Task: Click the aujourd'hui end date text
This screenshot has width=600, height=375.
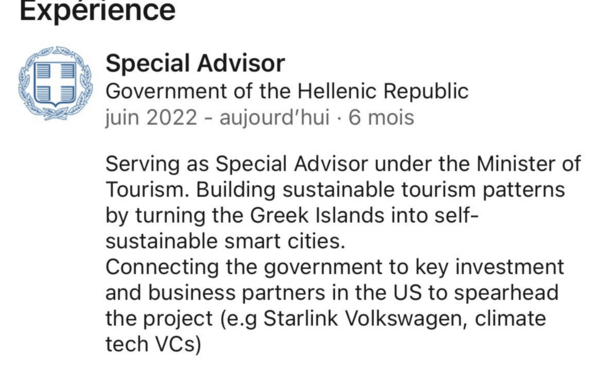Action: [274, 117]
